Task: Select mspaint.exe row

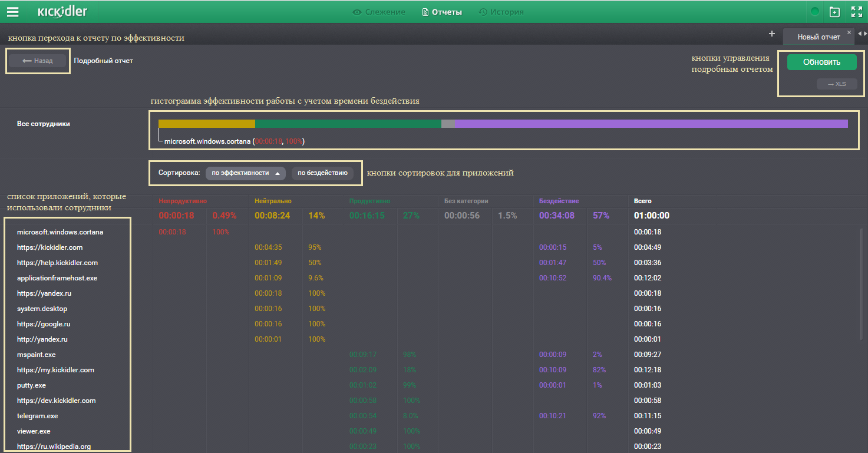Action: [x=37, y=355]
